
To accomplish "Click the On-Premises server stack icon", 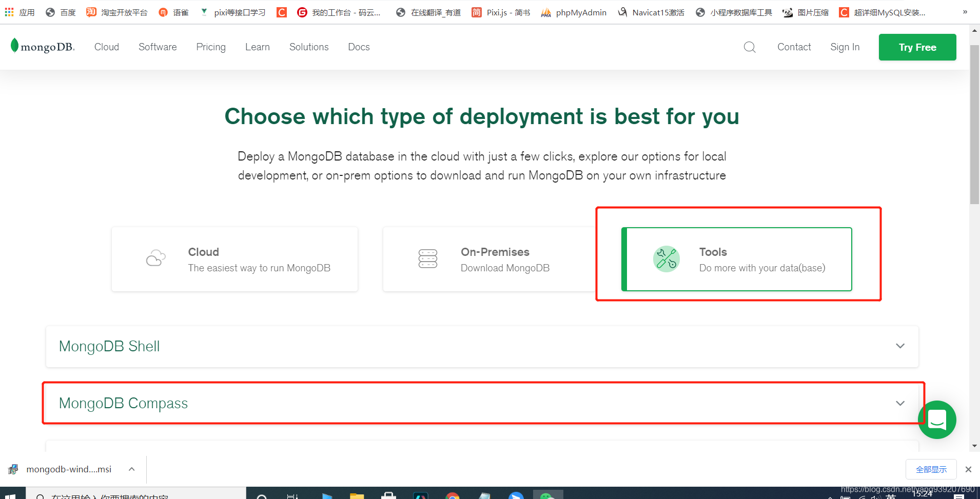I will (x=428, y=258).
